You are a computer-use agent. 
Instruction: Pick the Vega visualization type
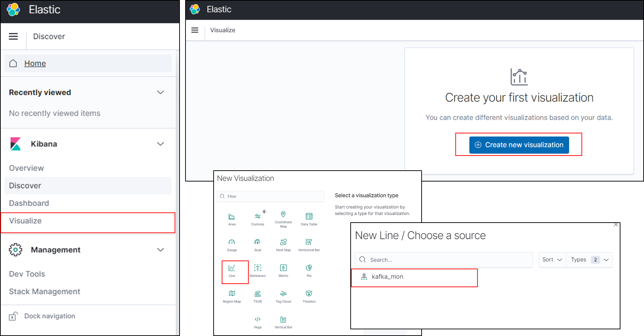[x=258, y=322]
